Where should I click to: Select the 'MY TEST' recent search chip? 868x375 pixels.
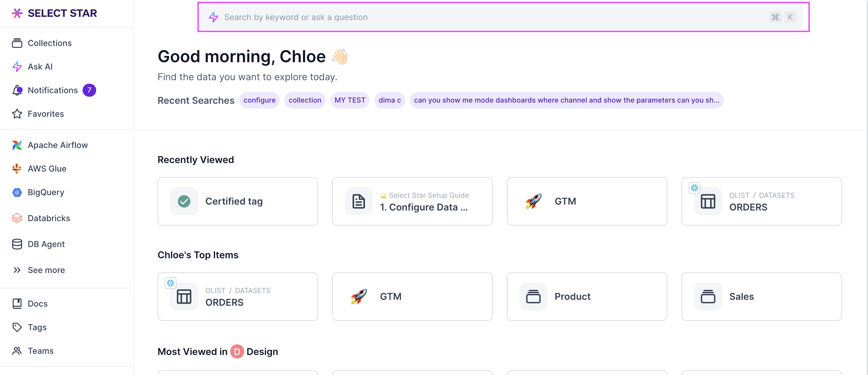point(349,100)
